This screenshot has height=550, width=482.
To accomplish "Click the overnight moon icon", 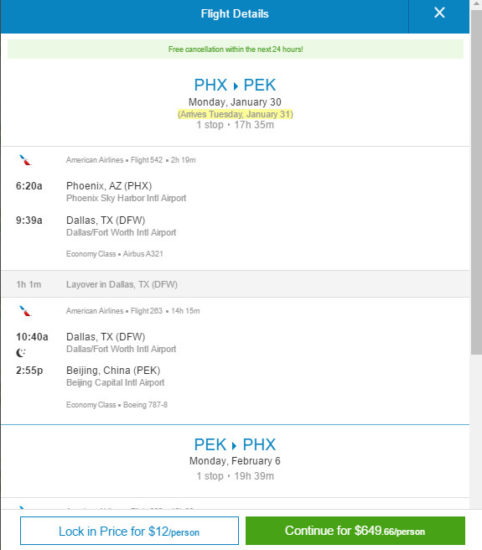I will pyautogui.click(x=21, y=353).
